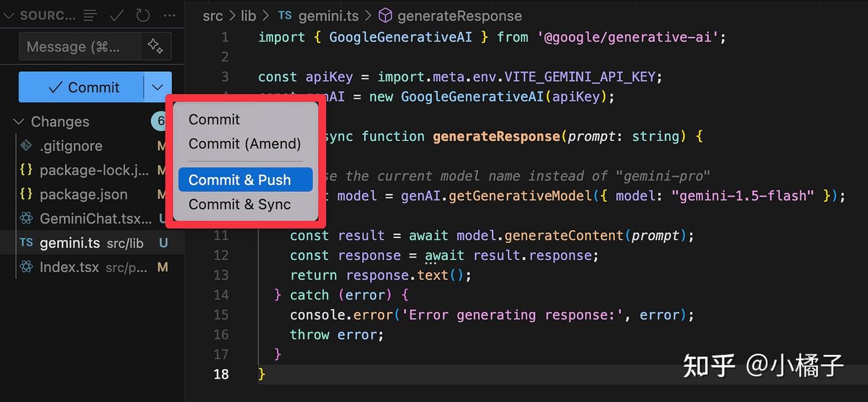Open gemini.ts in the changes list
The height and width of the screenshot is (402, 868).
tap(69, 243)
